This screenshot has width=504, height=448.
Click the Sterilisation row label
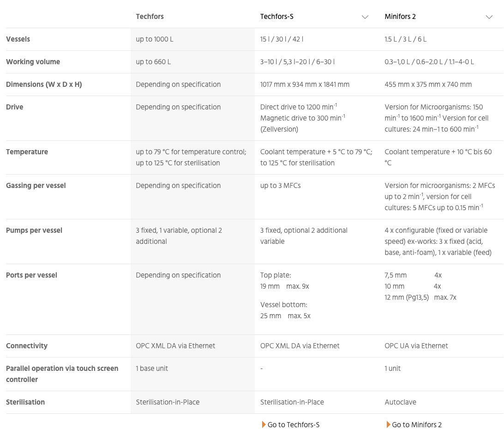25,402
